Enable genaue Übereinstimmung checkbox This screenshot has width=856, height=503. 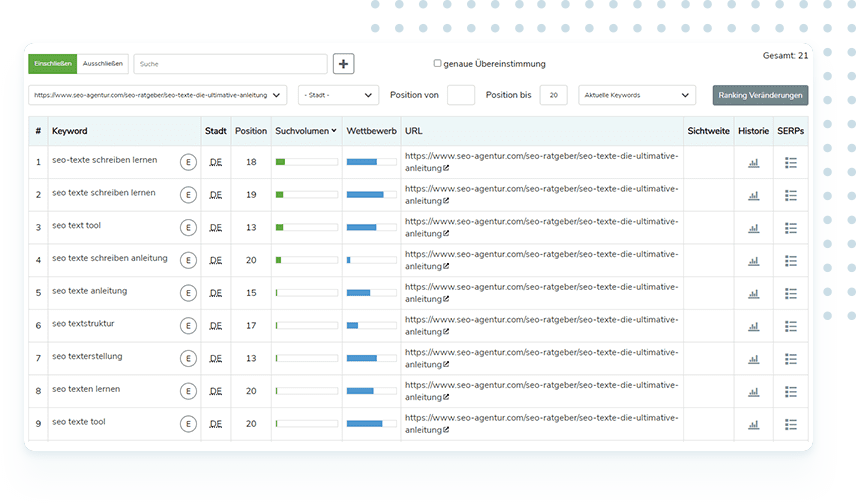[437, 63]
